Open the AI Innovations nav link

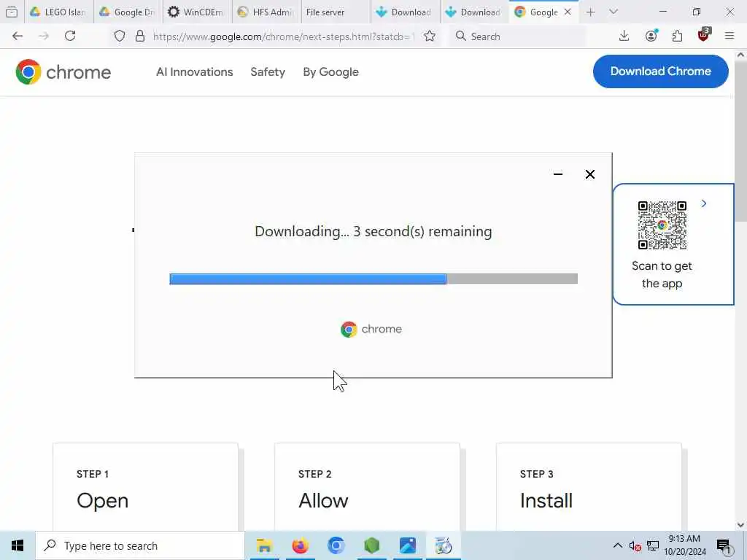point(194,72)
